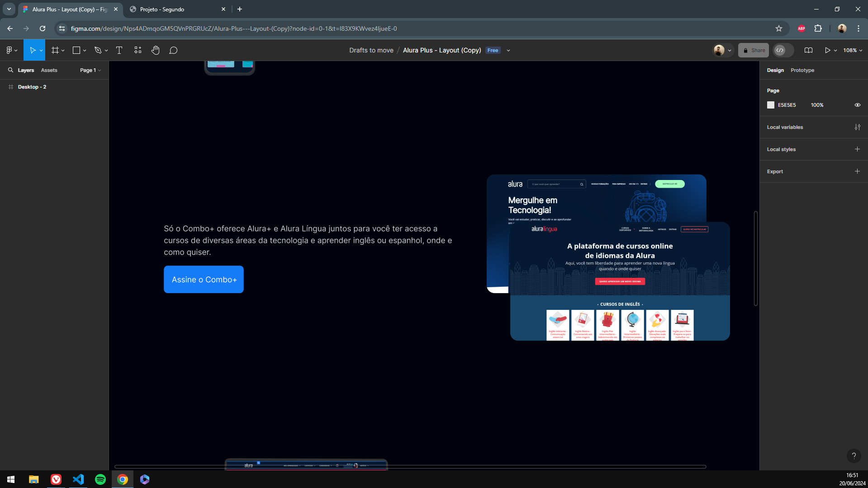Present the prototype with play icon
Screen dimensions: 868x488
pos(827,50)
